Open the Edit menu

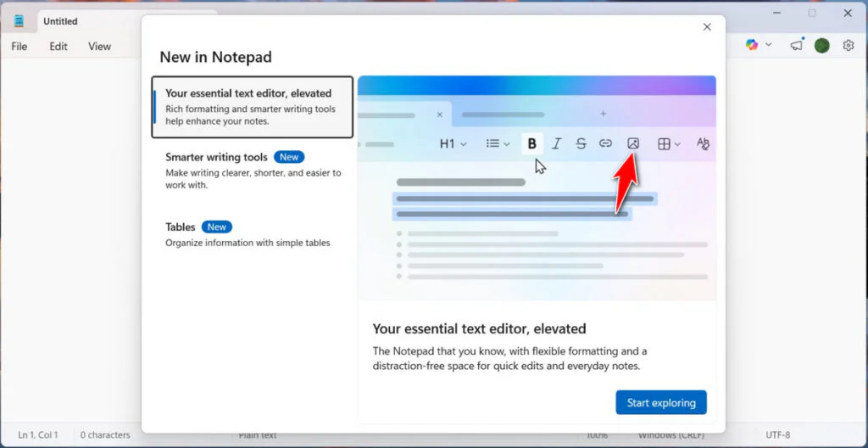58,47
